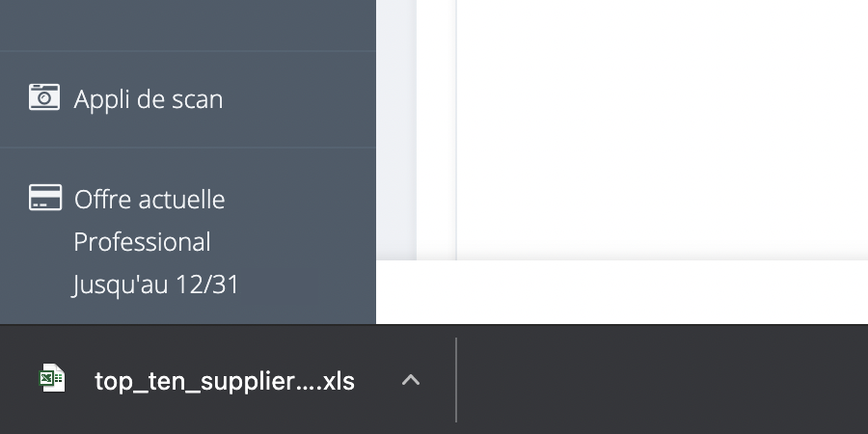The height and width of the screenshot is (434, 868).
Task: Click the camera icon for Appli de scan
Action: (44, 97)
